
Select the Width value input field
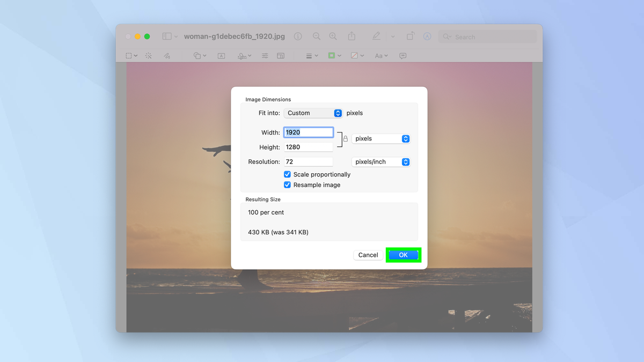click(308, 132)
